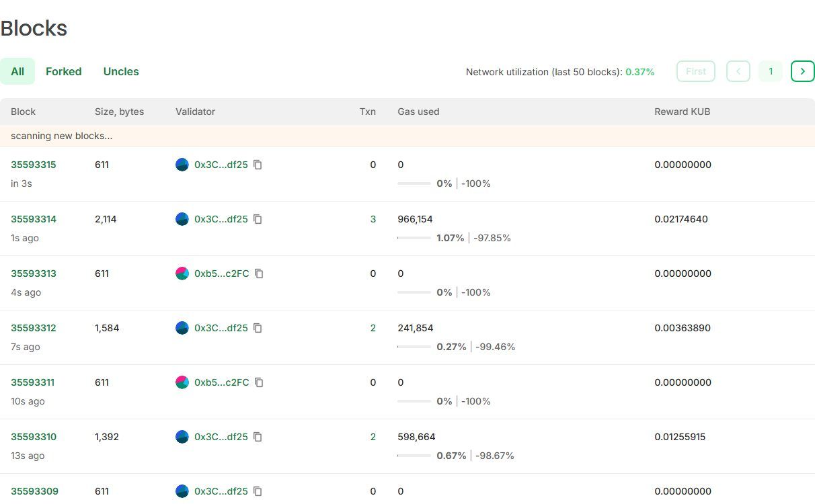The width and height of the screenshot is (815, 504).
Task: View 2 transactions in block 35593310
Action: (x=373, y=437)
